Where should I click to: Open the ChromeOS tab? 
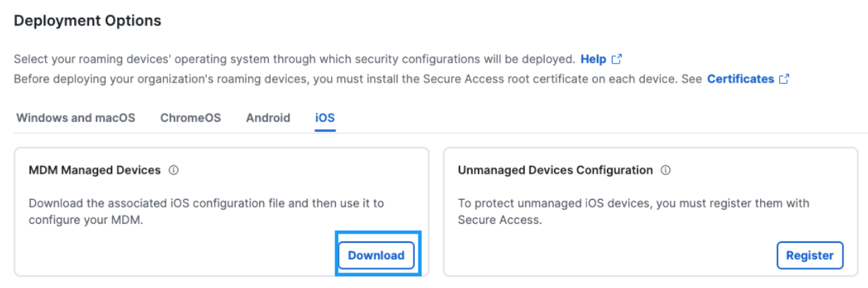coord(191,118)
